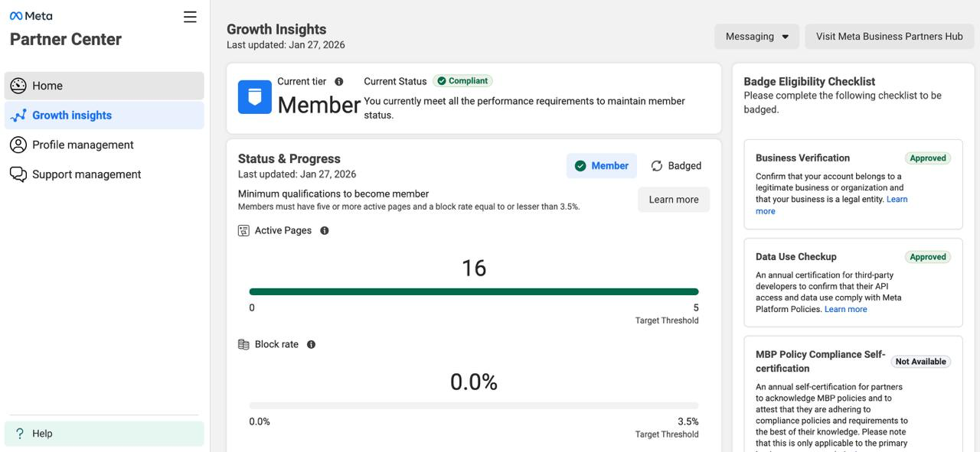The height and width of the screenshot is (452, 980).
Task: Click info icon beside Block rate
Action: coord(311,345)
